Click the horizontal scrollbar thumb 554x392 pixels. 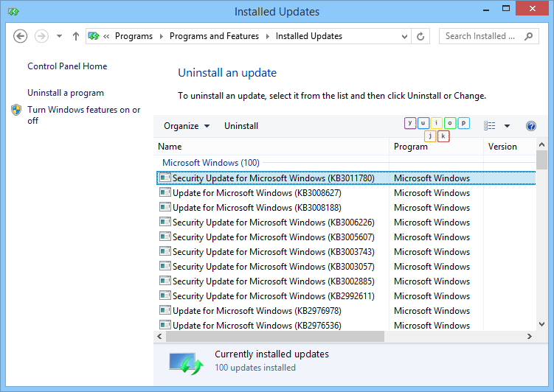coord(275,337)
